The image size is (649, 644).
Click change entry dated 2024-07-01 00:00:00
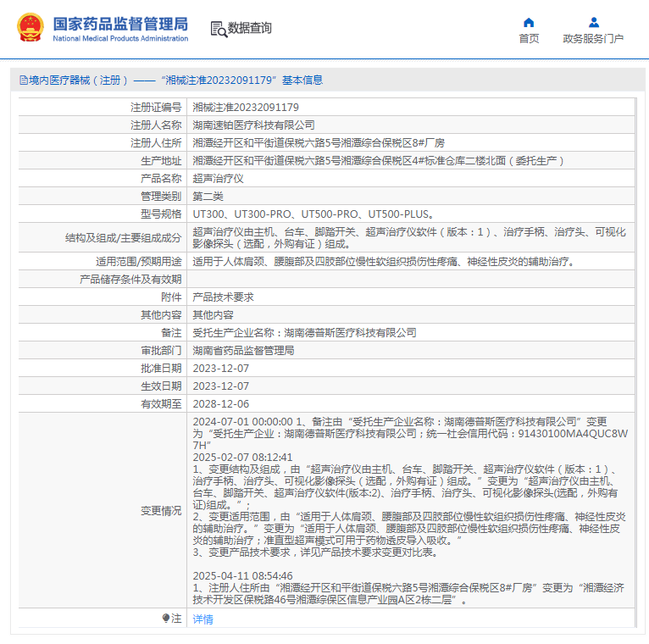410,433
